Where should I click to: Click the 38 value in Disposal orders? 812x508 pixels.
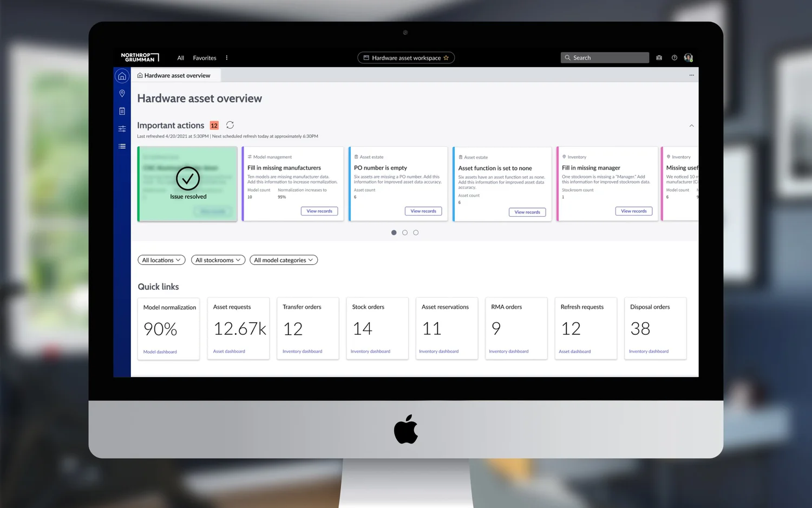(640, 329)
